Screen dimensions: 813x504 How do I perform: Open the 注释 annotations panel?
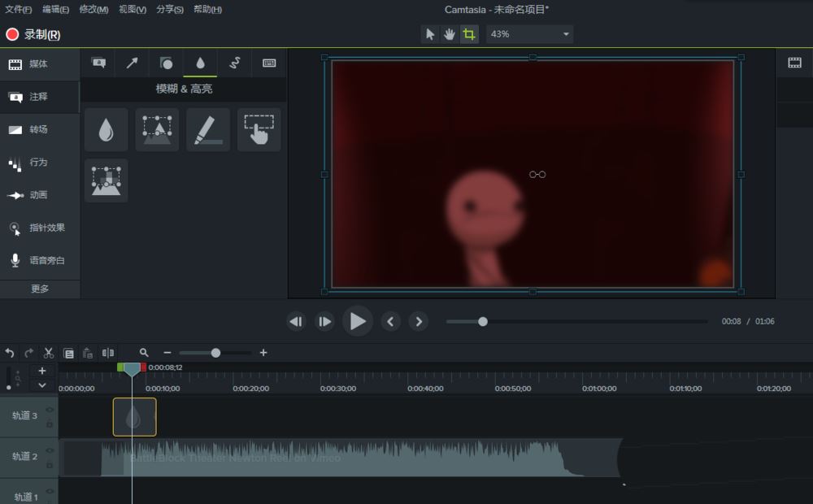point(39,97)
